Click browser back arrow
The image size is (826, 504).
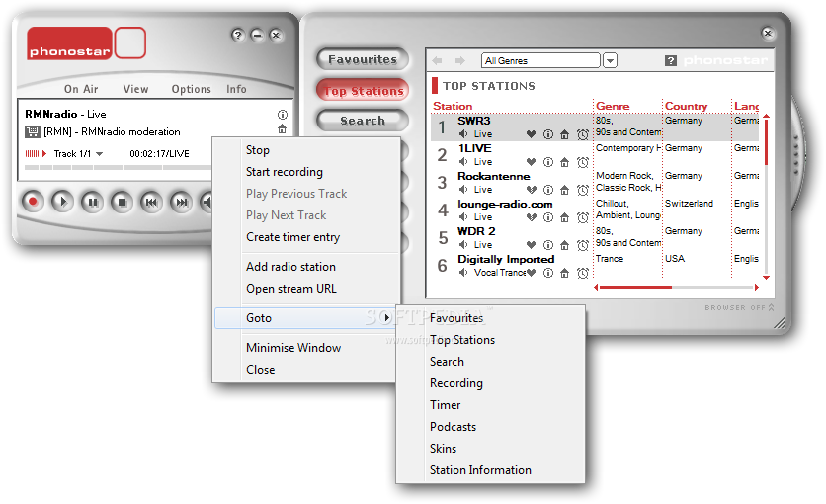(438, 61)
